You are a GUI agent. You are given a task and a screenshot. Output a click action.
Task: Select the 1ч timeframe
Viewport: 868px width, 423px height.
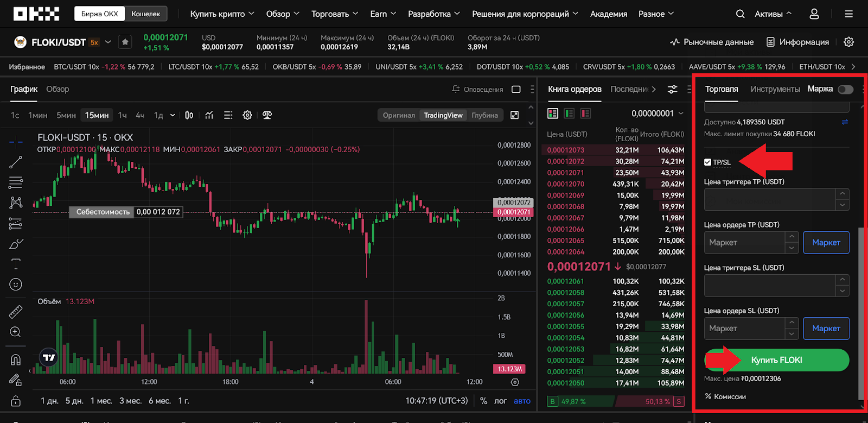coord(123,115)
